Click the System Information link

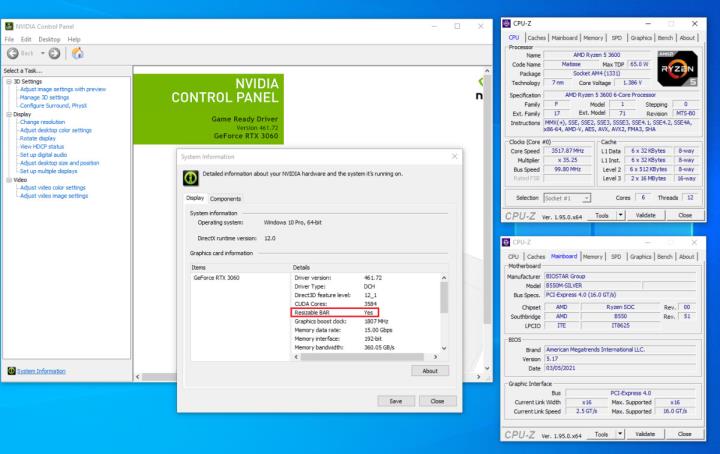[x=41, y=371]
